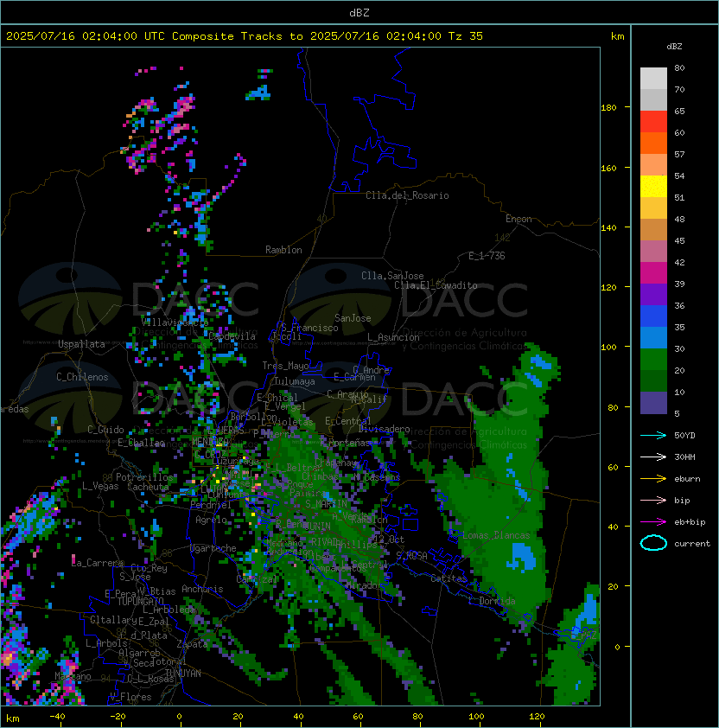Click the 'S_Francisco' map label
Viewport: 719px width, 728px height.
point(309,328)
